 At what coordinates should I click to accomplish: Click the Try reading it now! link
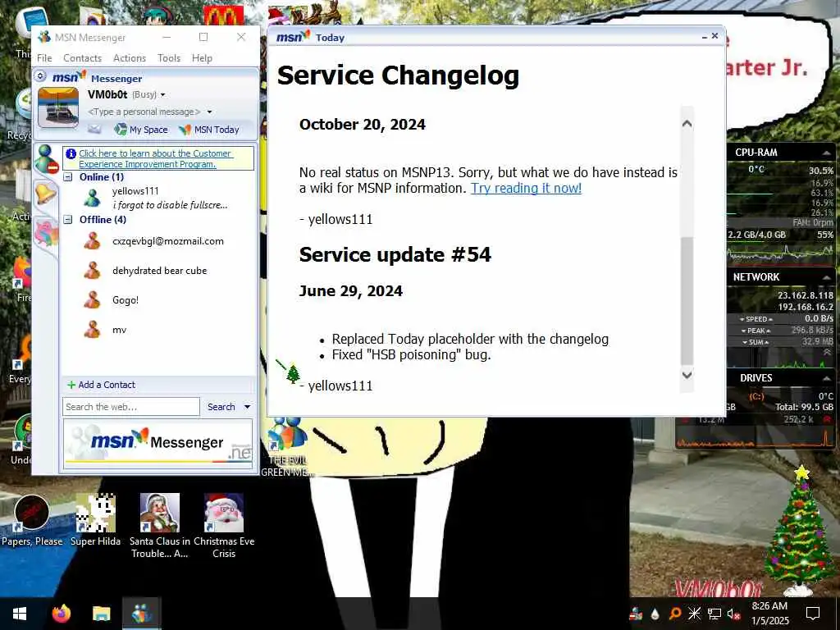coord(526,188)
